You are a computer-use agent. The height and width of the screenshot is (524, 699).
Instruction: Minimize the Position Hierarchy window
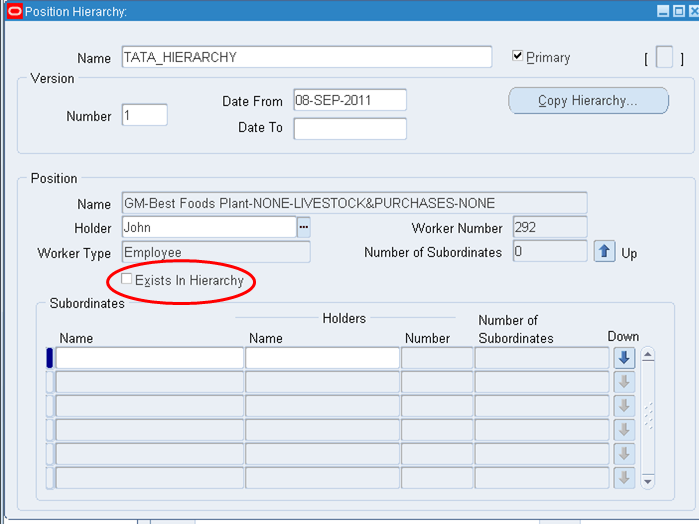click(x=663, y=11)
